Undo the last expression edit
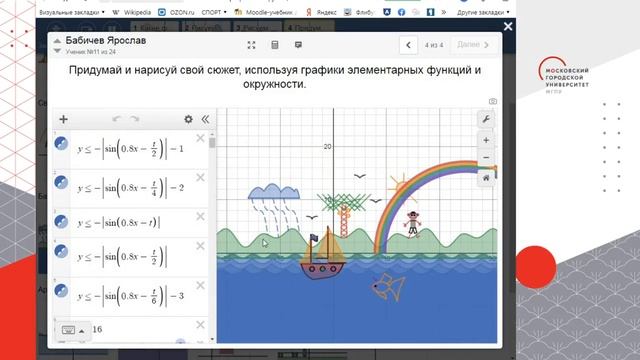Image resolution: width=640 pixels, height=360 pixels. (x=116, y=119)
